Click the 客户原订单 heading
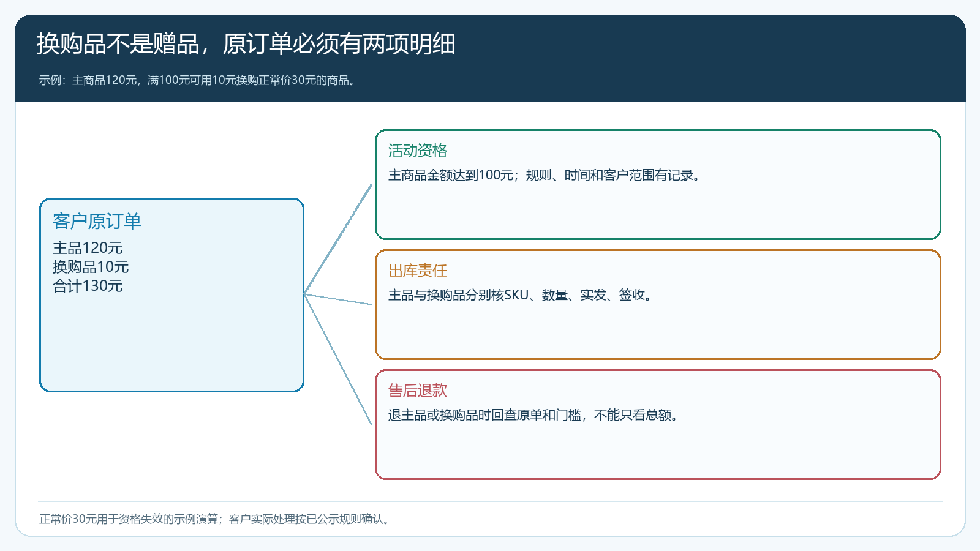980x551 pixels. 97,221
